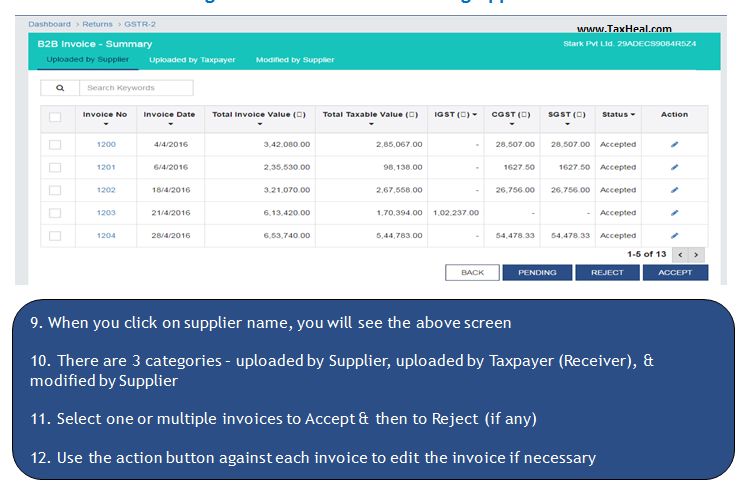Open edit action for invoice 1203
Viewport: 749px width, 488px height.
pos(674,213)
